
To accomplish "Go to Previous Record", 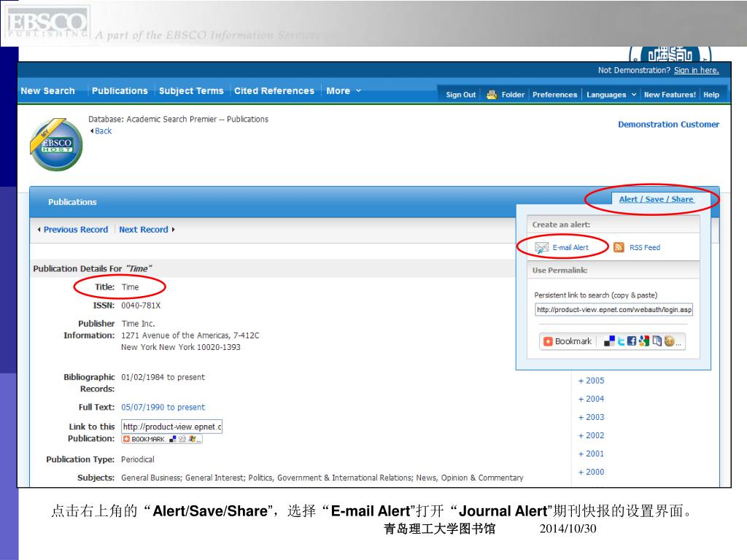I will [x=76, y=230].
